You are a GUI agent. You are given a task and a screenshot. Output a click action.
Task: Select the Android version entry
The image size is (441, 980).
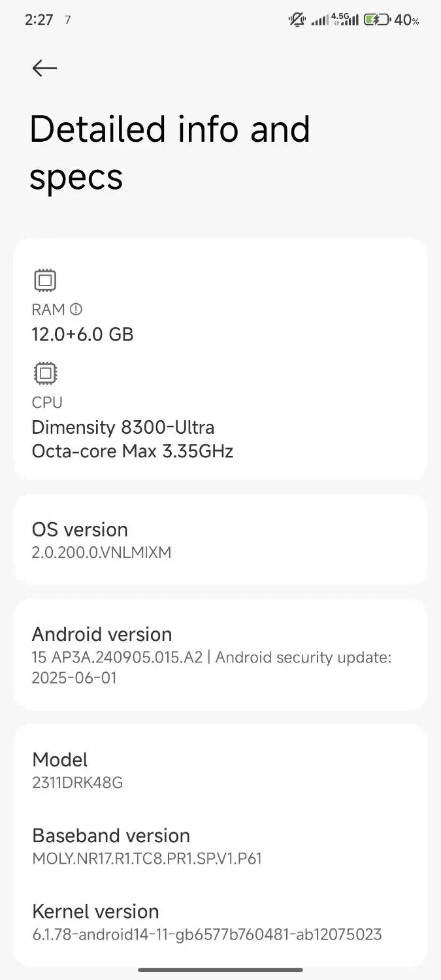pyautogui.click(x=220, y=654)
